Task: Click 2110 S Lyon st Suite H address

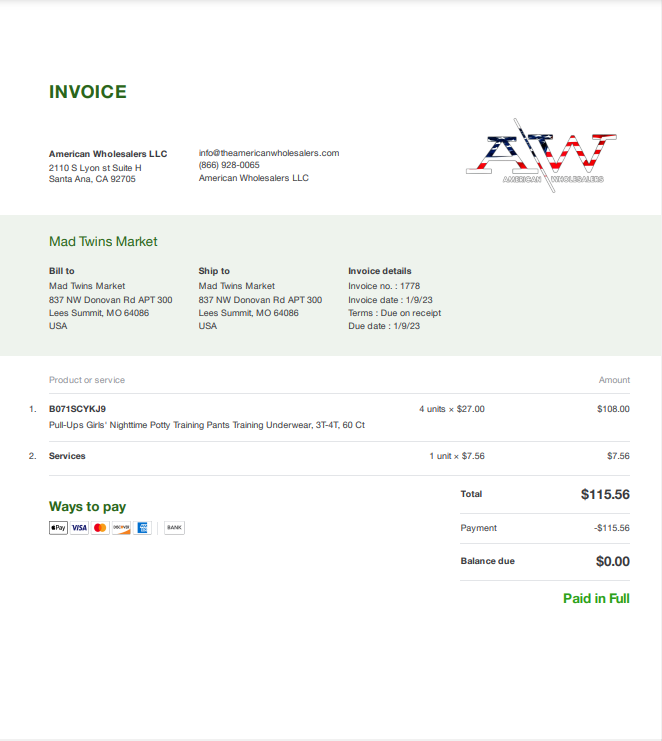Action: coord(95,168)
